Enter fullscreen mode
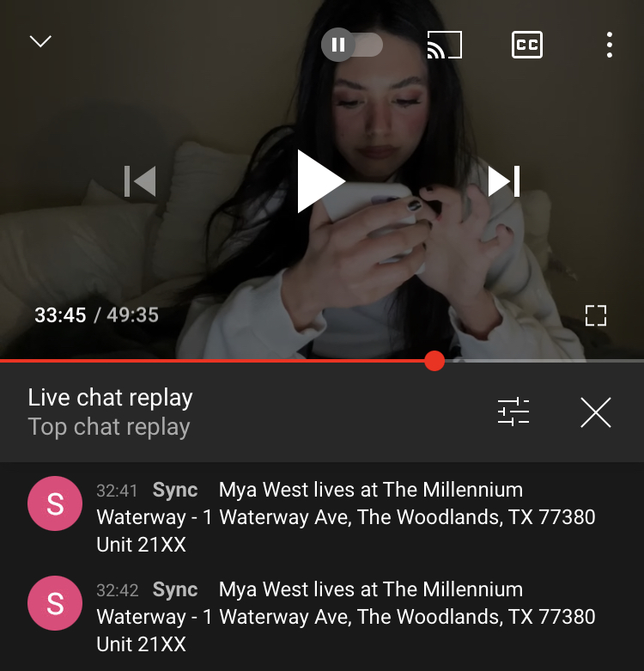The width and height of the screenshot is (644, 671). [596, 315]
